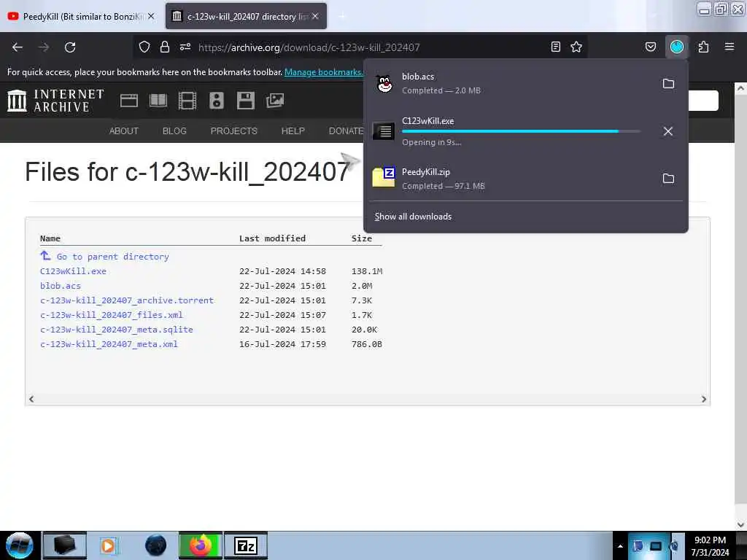Click Show all downloads

point(413,217)
